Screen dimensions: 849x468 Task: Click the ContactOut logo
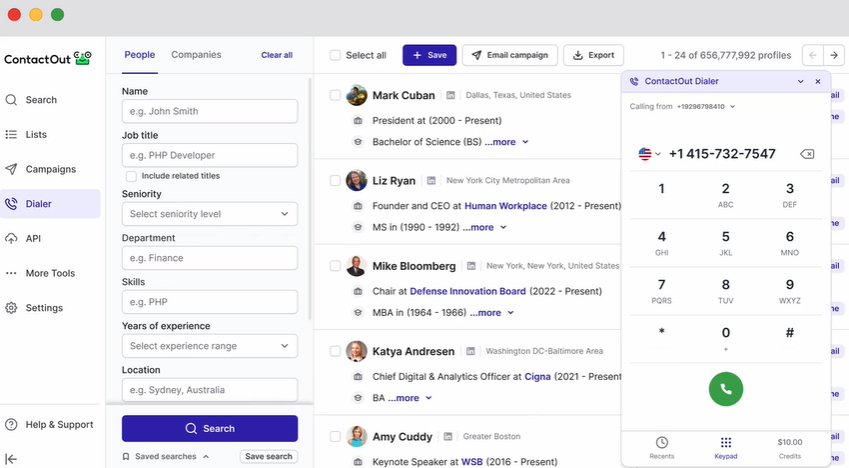[x=48, y=58]
